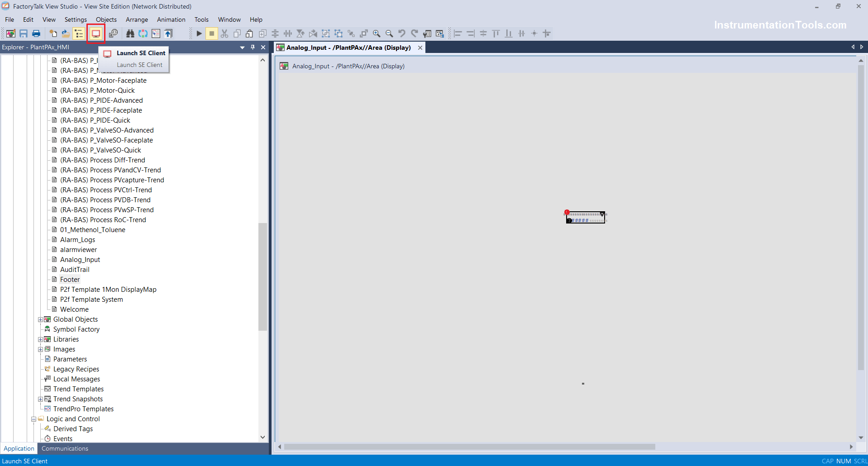Undo the last action
This screenshot has width=868, height=466.
[x=402, y=33]
